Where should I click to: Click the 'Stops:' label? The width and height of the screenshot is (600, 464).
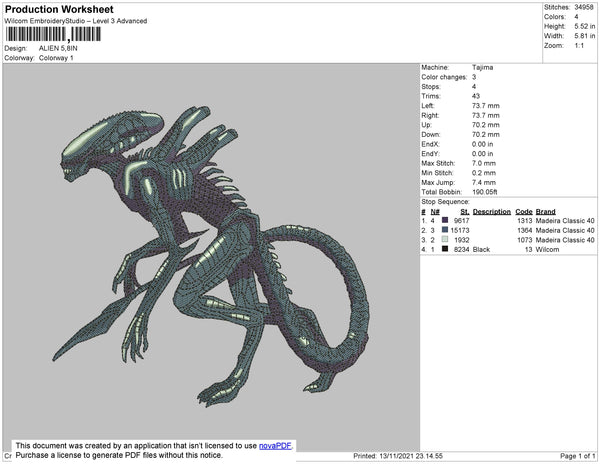pyautogui.click(x=431, y=86)
